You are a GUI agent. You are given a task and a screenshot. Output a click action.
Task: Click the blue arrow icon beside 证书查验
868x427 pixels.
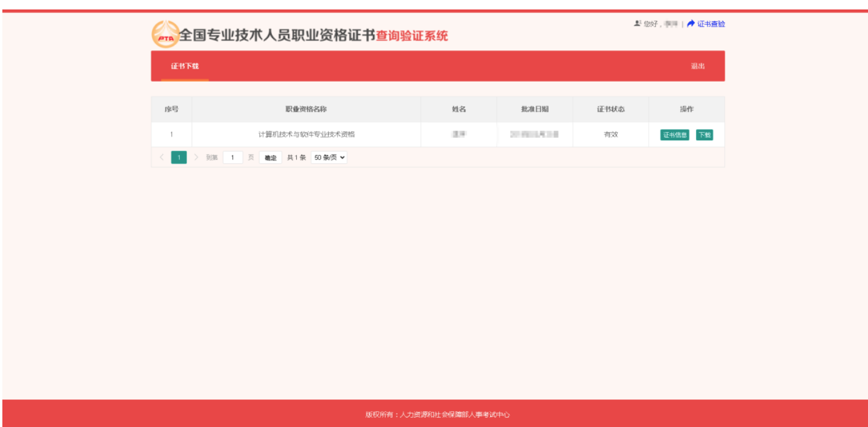(691, 24)
